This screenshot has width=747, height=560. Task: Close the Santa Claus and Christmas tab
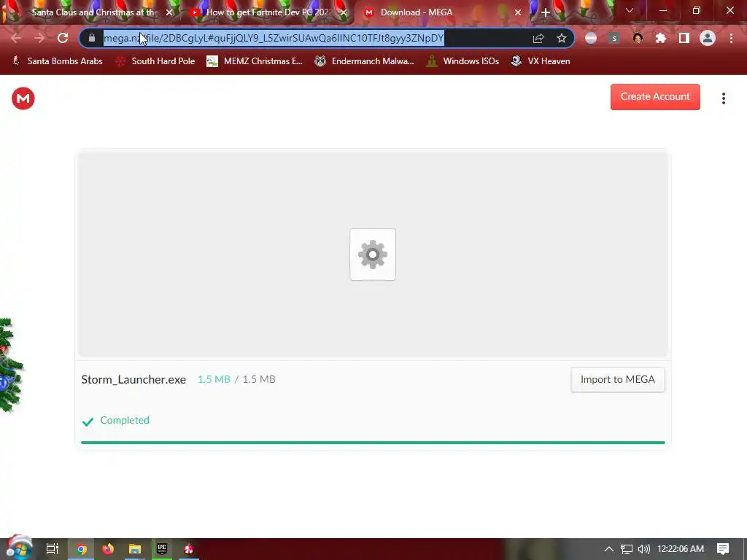pos(169,12)
